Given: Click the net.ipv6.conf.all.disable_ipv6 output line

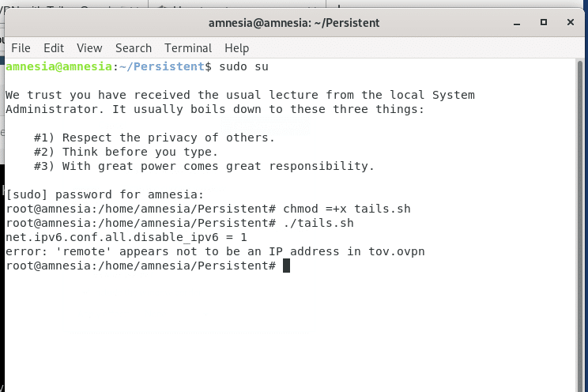Looking at the screenshot, I should click(126, 237).
